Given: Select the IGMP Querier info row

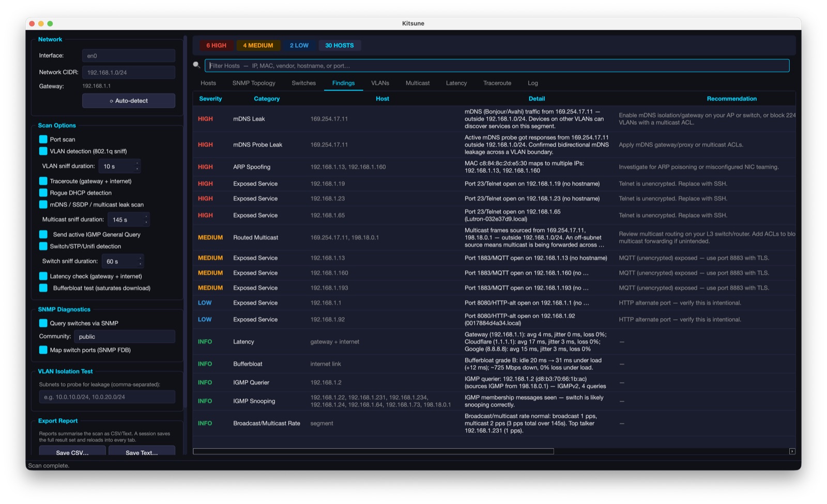Looking at the screenshot, I should click(494, 383).
